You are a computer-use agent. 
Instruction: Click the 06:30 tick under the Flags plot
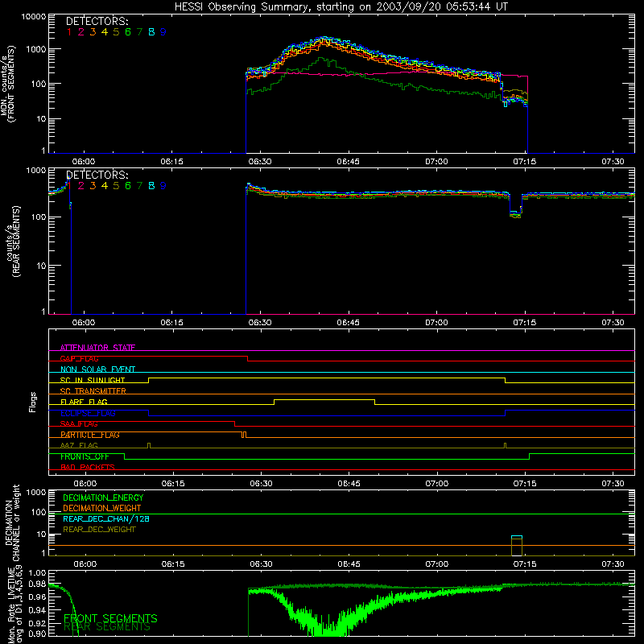[261, 484]
